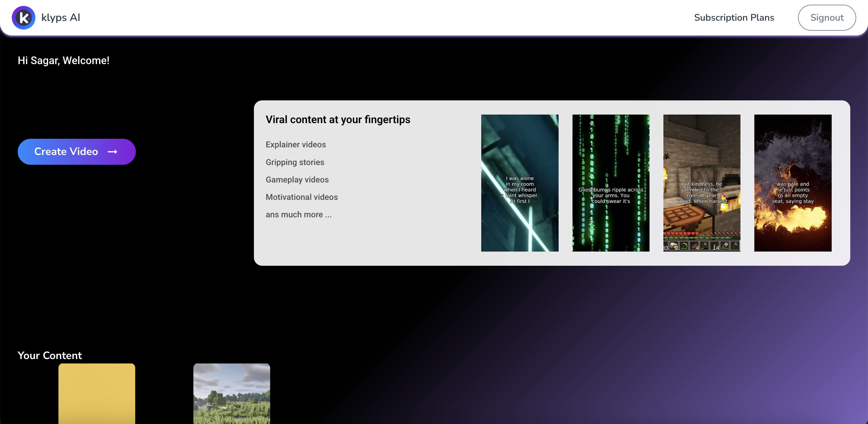Click the 'ans much more ...' text
The height and width of the screenshot is (424, 868).
[298, 215]
